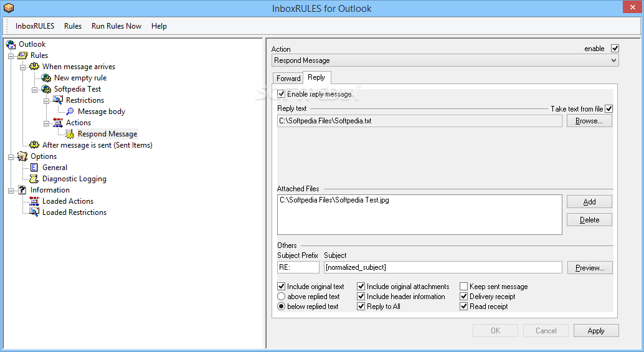The height and width of the screenshot is (352, 644).
Task: Uncheck Enable reply message
Action: pos(281,93)
